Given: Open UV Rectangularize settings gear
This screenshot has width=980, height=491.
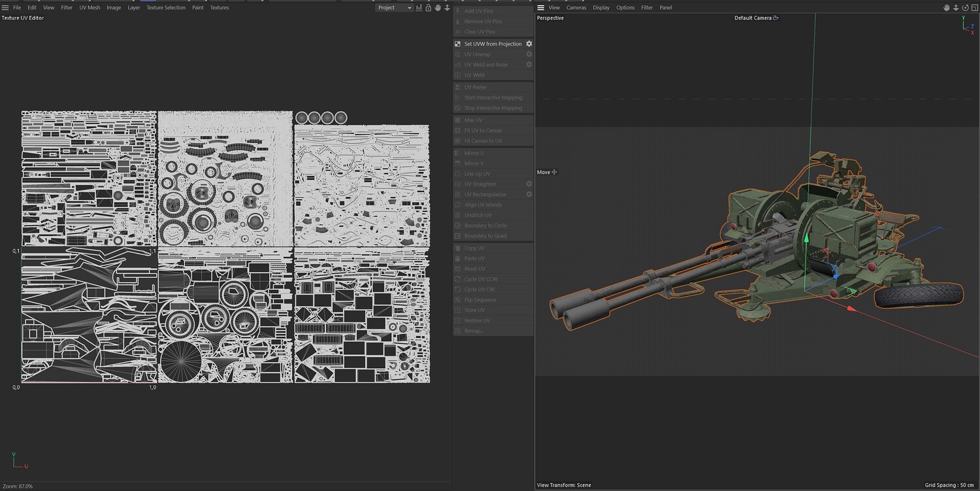Looking at the screenshot, I should pos(529,195).
